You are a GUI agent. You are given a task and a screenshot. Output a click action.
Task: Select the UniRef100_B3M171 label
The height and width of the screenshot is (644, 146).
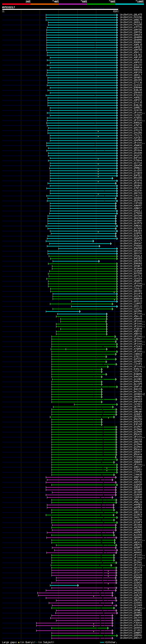(x=131, y=369)
